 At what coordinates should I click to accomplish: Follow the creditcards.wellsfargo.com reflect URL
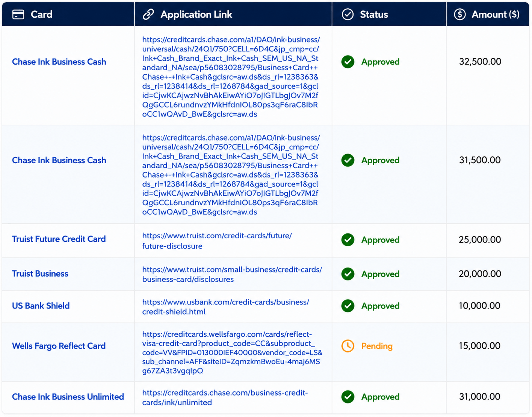pyautogui.click(x=232, y=352)
